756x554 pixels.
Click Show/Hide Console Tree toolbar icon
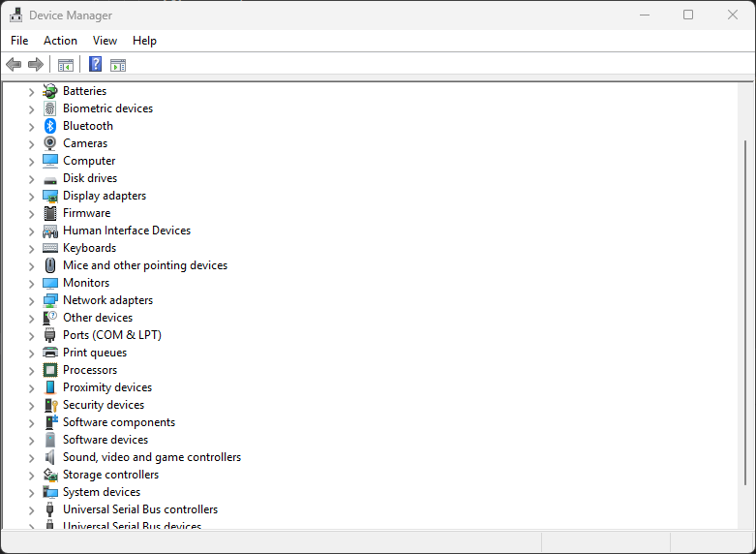coord(66,65)
